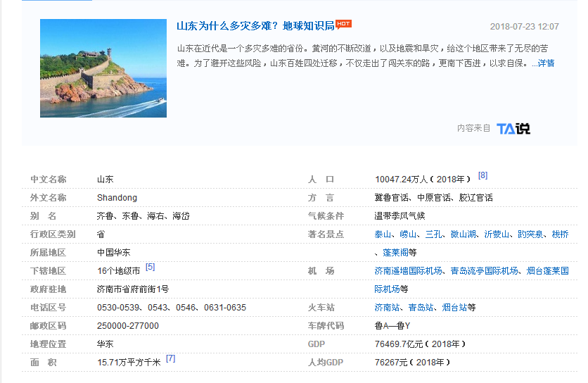Viewport: 588px width, 383px height.
Task: Click the 行政区类别 field label
Action: coord(53,234)
